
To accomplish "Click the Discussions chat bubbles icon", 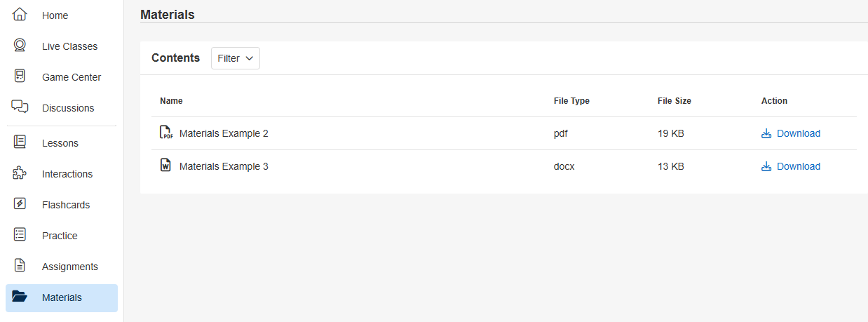I will [20, 107].
